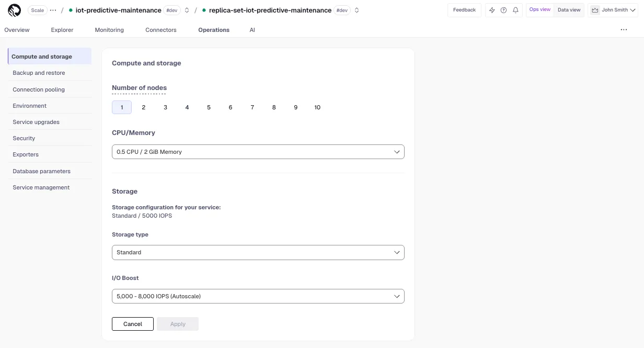
Task: Open the lightning bolt quick actions icon
Action: click(x=492, y=10)
